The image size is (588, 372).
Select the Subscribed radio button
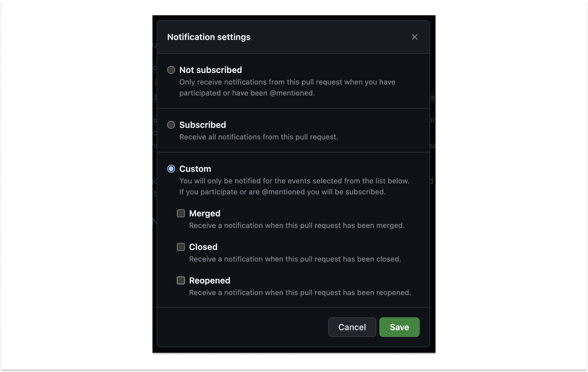click(171, 125)
